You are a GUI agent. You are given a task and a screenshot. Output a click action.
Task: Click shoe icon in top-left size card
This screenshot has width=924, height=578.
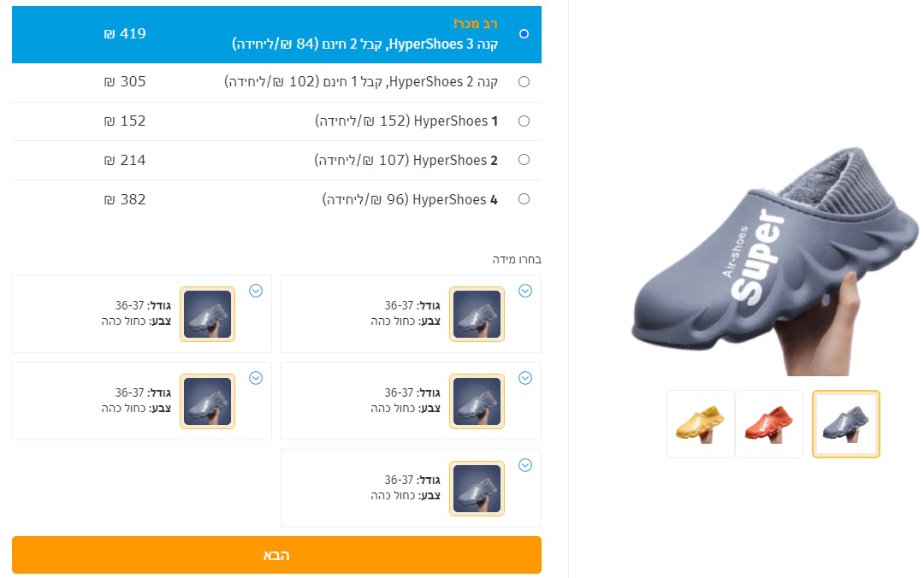[x=207, y=314]
